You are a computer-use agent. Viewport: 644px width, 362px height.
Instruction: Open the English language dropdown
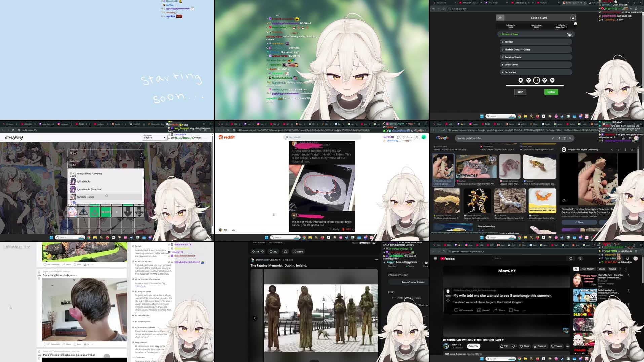click(x=155, y=137)
